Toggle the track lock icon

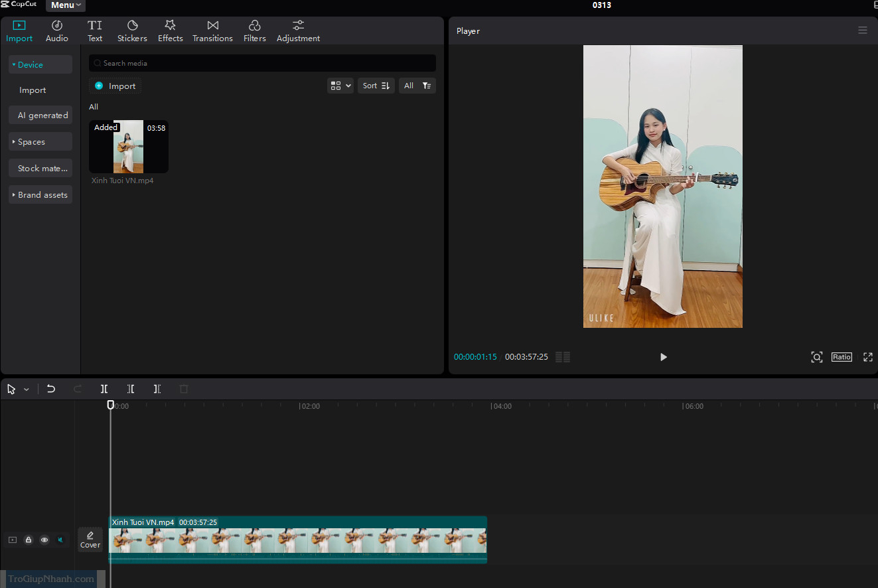click(x=29, y=540)
